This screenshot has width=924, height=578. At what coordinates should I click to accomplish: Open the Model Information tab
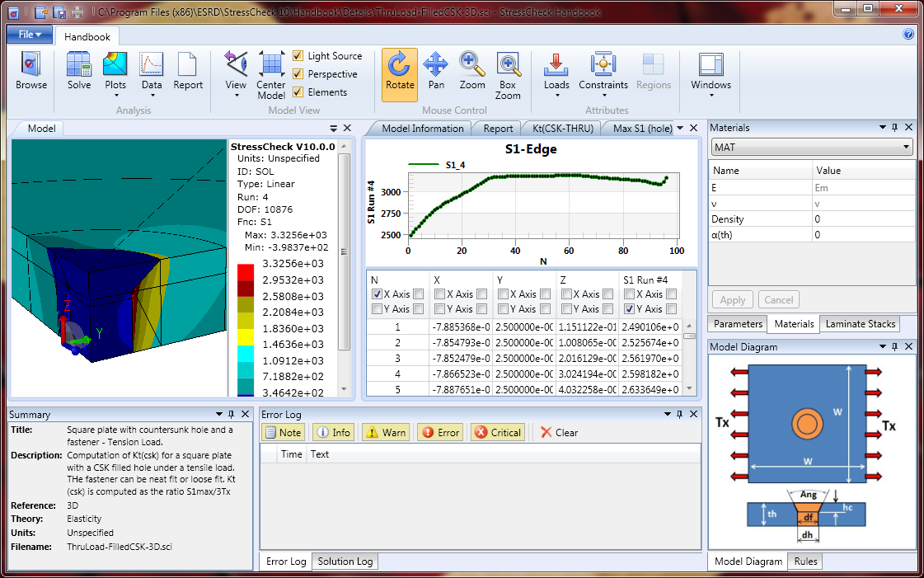click(x=422, y=129)
